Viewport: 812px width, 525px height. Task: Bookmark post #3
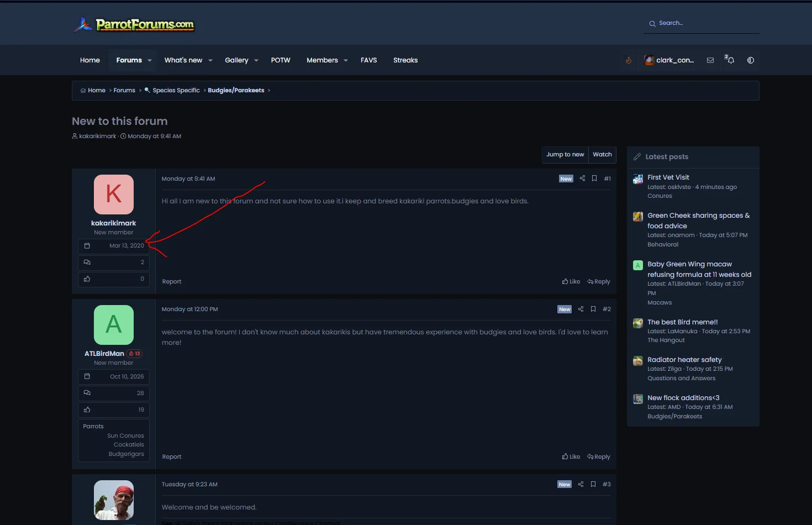593,484
